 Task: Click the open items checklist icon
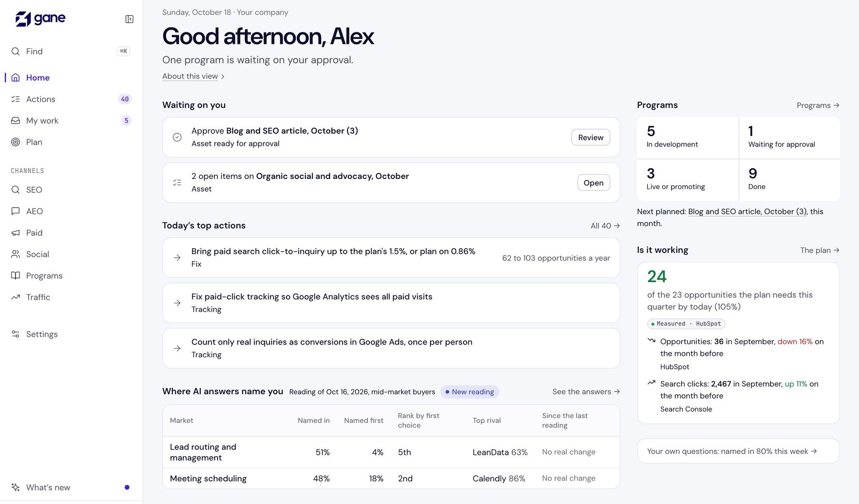[177, 183]
